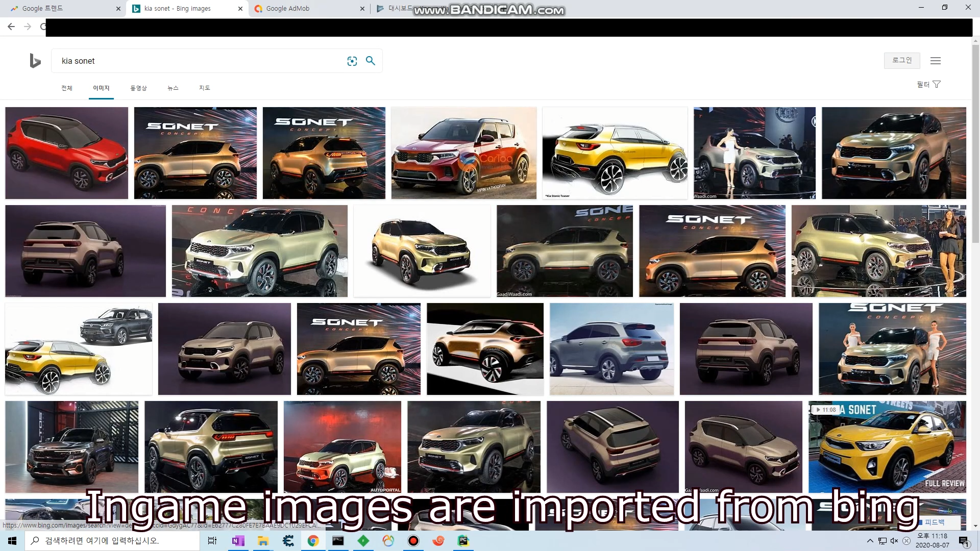Open the 필터 filter option
The height and width of the screenshot is (551, 980).
pos(928,84)
